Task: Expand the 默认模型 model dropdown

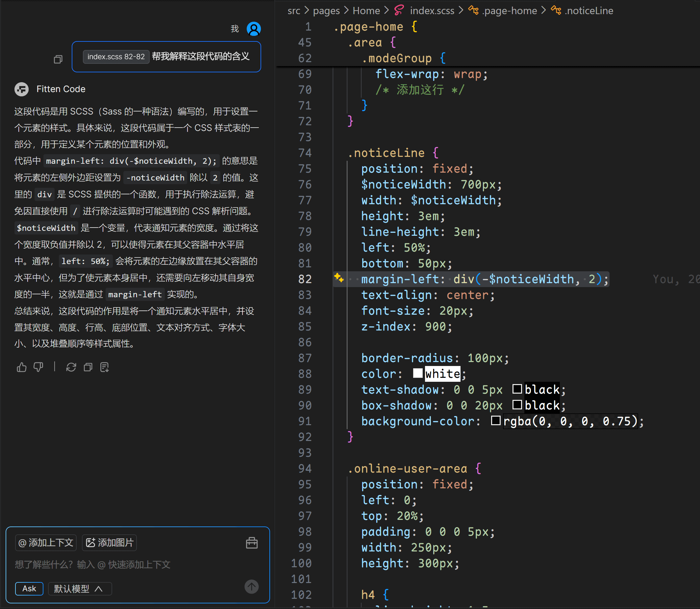Action: 79,589
